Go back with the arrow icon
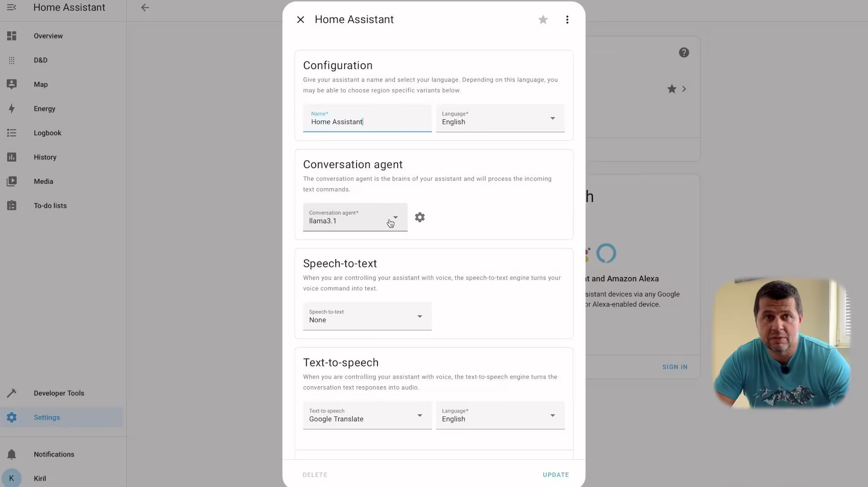The width and height of the screenshot is (868, 487). click(x=145, y=8)
